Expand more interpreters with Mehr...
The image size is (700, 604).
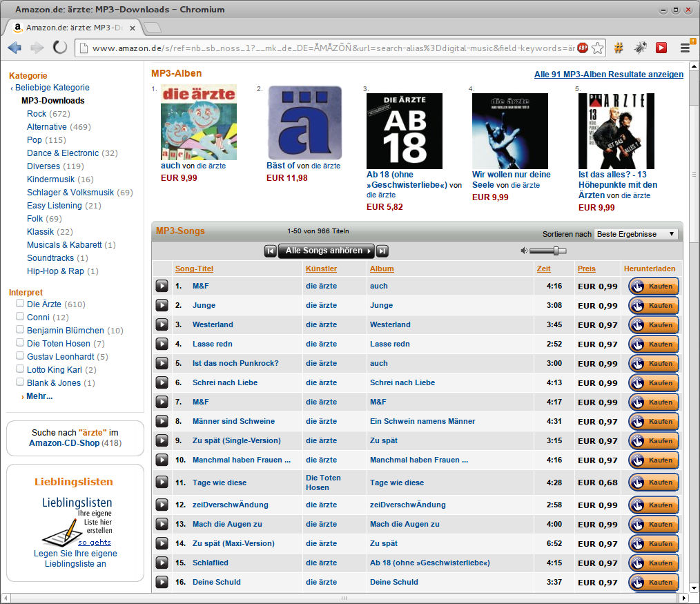click(39, 396)
